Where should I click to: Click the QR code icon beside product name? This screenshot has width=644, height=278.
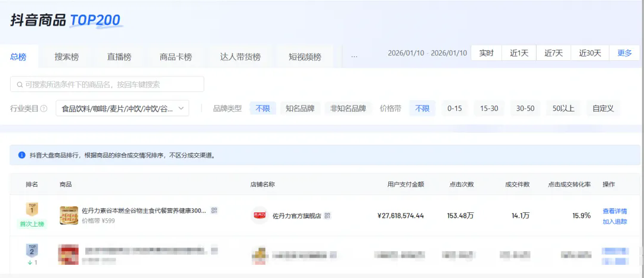pyautogui.click(x=215, y=211)
